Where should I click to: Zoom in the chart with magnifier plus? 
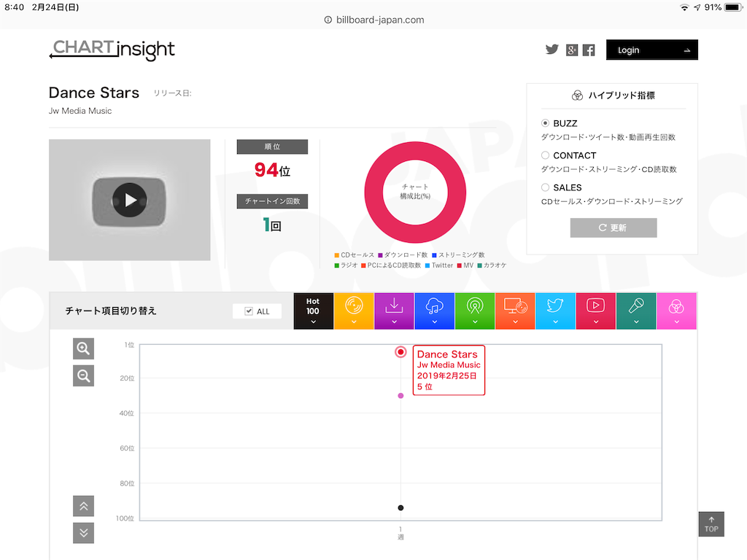(x=83, y=349)
